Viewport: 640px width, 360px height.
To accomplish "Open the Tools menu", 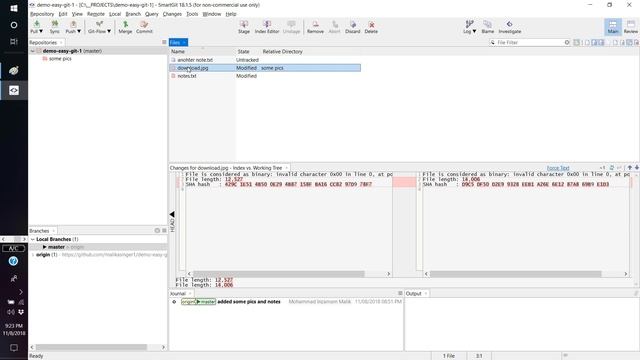I will click(192, 14).
